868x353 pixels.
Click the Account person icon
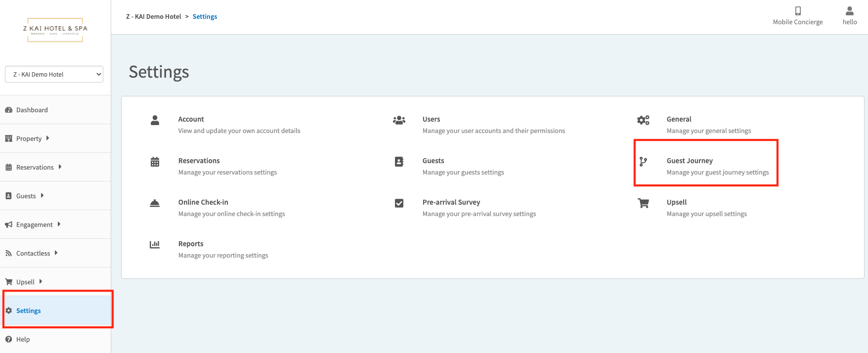155,120
